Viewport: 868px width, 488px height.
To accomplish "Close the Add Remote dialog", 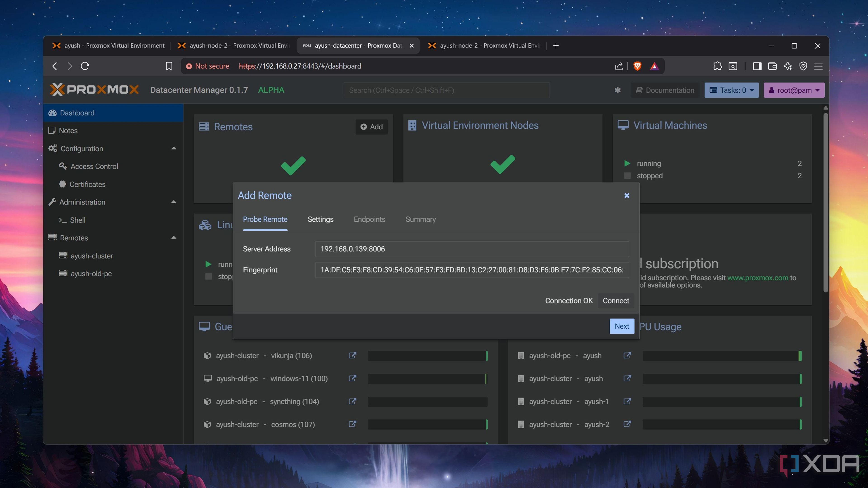I will [626, 195].
